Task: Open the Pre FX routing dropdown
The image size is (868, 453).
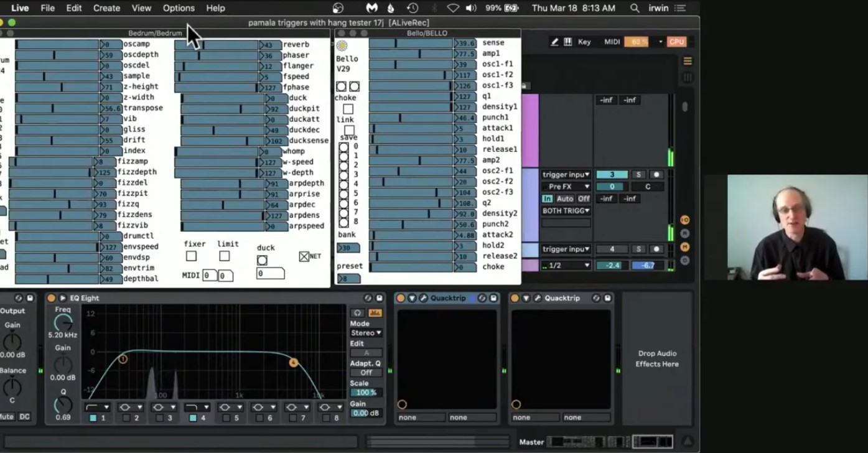Action: (566, 187)
